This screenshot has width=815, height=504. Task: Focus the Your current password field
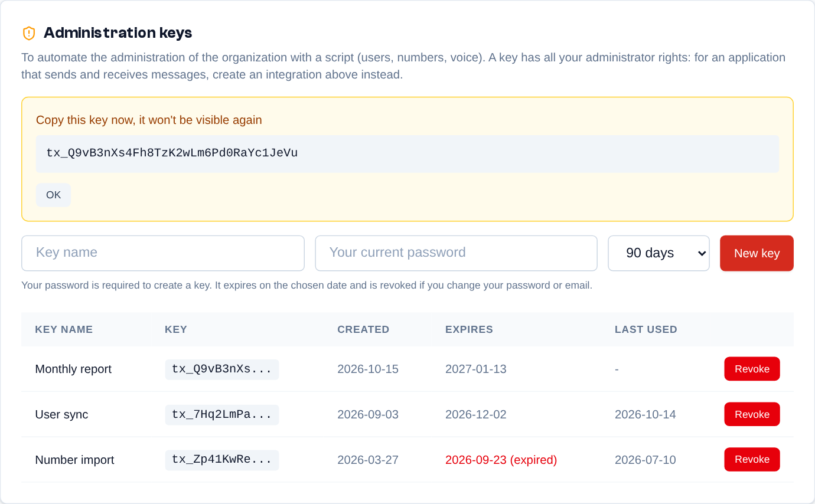pyautogui.click(x=457, y=253)
